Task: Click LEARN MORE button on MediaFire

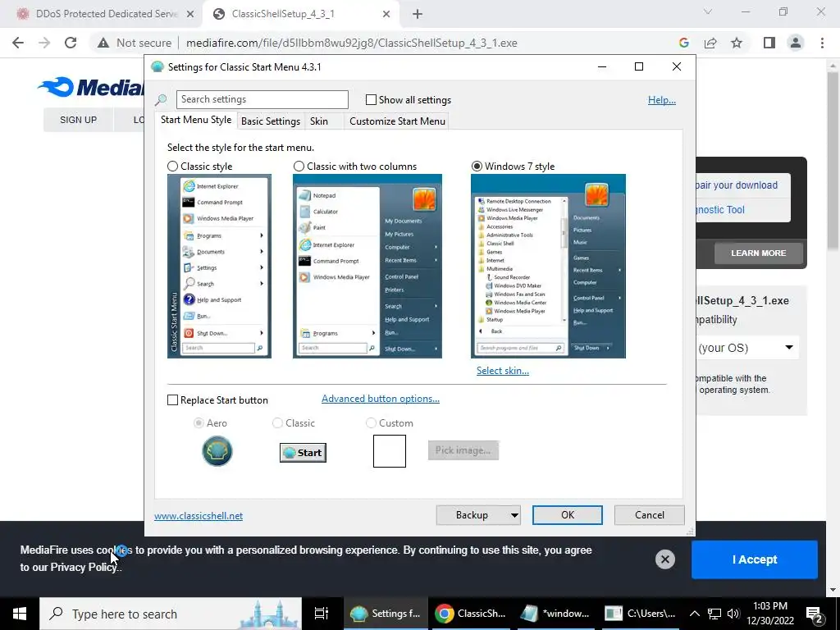Action: click(x=759, y=253)
